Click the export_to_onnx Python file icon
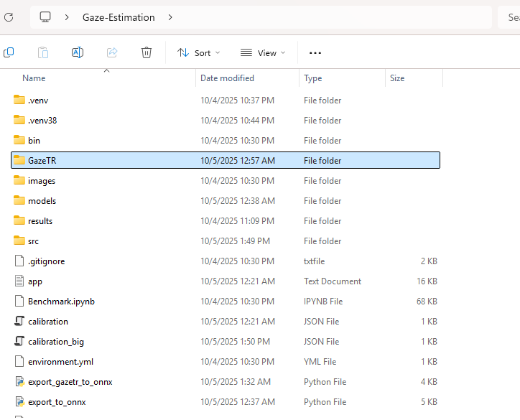520x420 pixels. point(19,402)
